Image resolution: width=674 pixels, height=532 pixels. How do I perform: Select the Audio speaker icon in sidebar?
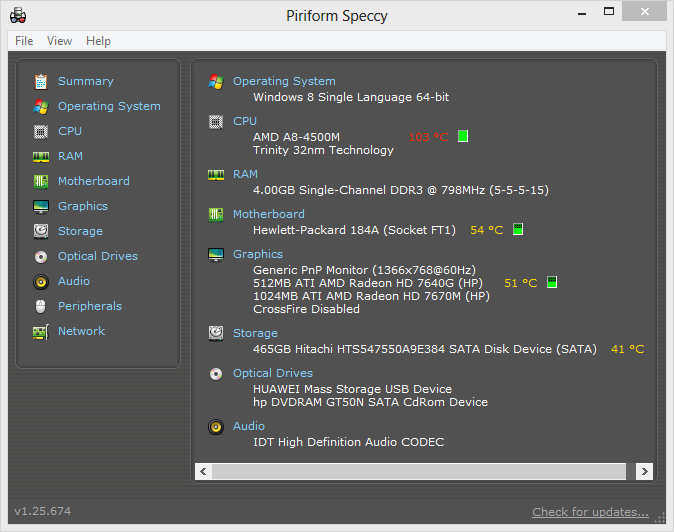pos(40,281)
